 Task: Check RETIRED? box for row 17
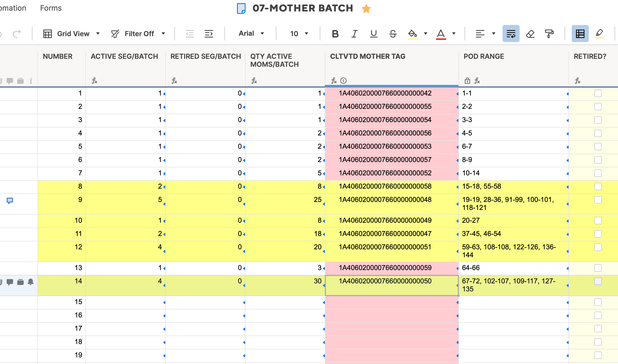click(x=598, y=329)
